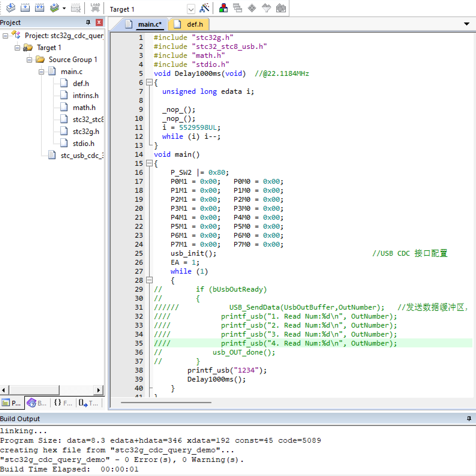
Task: Select the stc_usb_cdc library file in tree
Action: pos(82,156)
